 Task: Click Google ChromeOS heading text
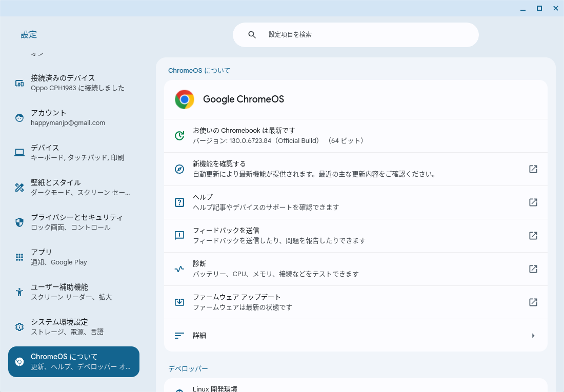pos(244,99)
